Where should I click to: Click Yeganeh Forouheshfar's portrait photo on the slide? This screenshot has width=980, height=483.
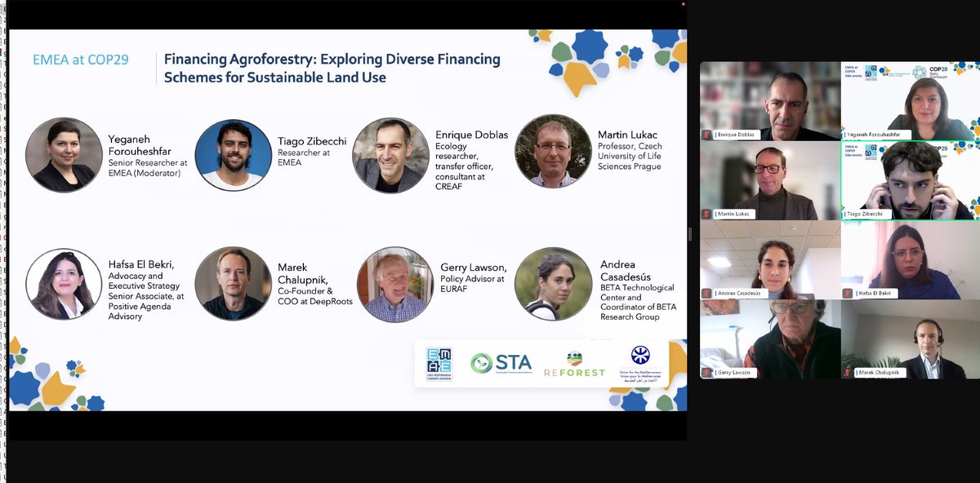(64, 155)
